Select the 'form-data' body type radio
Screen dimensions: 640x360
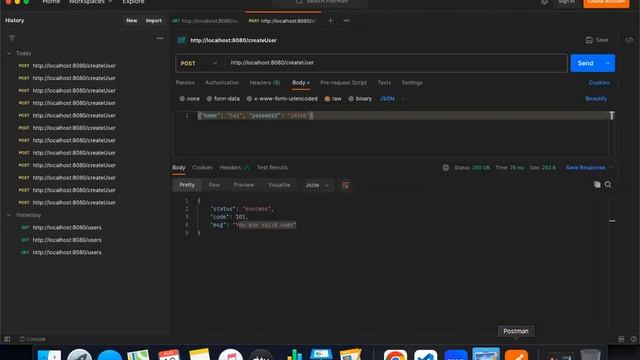(x=209, y=99)
